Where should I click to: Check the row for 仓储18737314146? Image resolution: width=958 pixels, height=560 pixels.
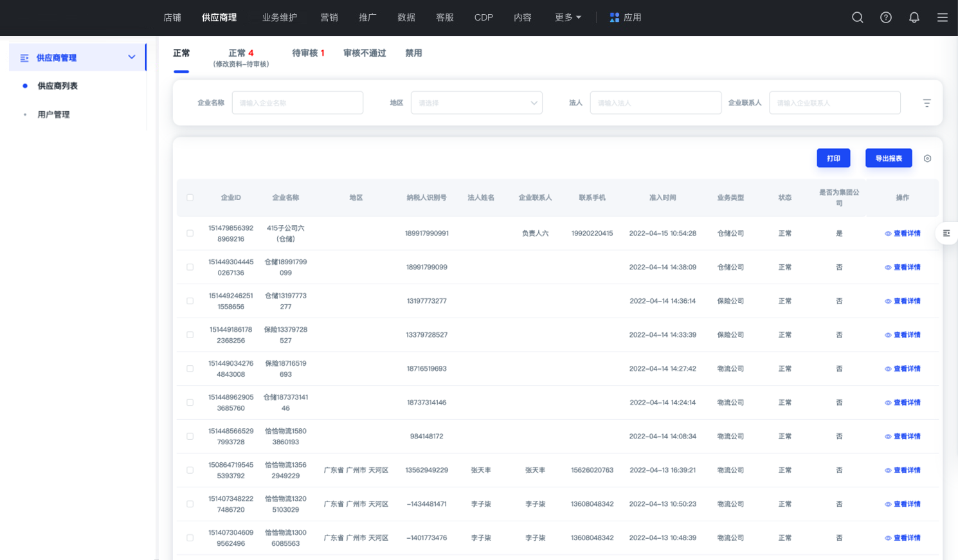190,402
